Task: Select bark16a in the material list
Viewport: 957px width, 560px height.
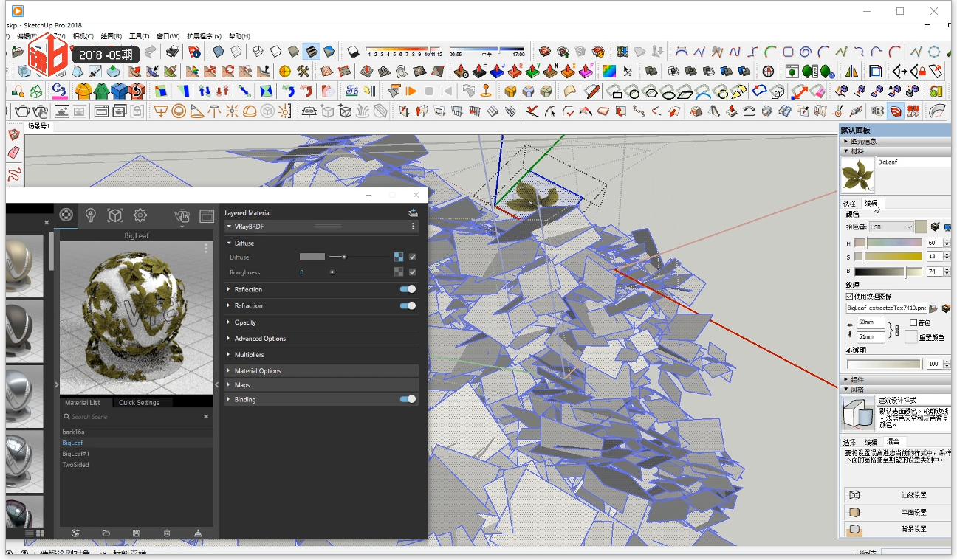Action: click(x=73, y=432)
